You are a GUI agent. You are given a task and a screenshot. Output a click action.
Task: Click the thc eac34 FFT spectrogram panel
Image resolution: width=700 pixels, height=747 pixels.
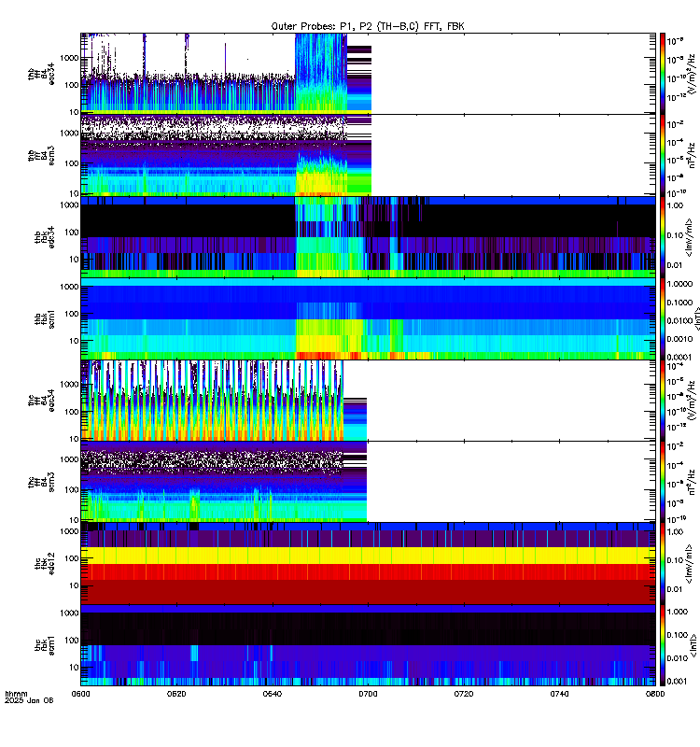[x=368, y=401]
